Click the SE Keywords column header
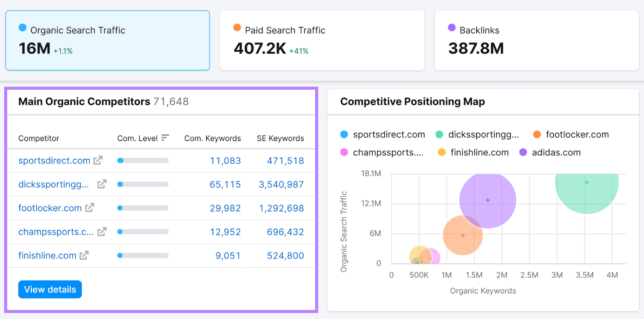The height and width of the screenshot is (319, 644). pos(281,138)
